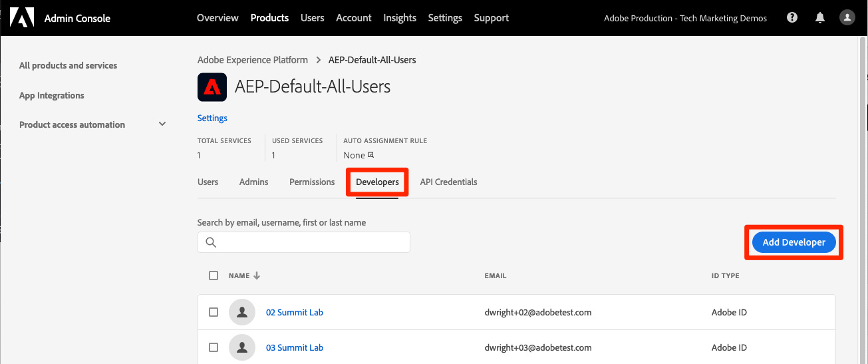Open the user profile avatar menu
This screenshot has height=364, width=868.
tap(847, 18)
